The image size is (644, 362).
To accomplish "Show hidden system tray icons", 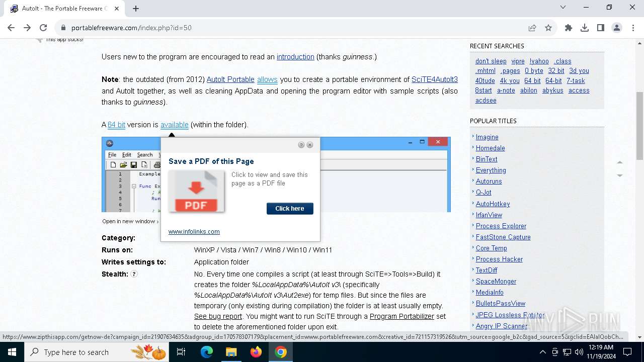I will point(542,352).
